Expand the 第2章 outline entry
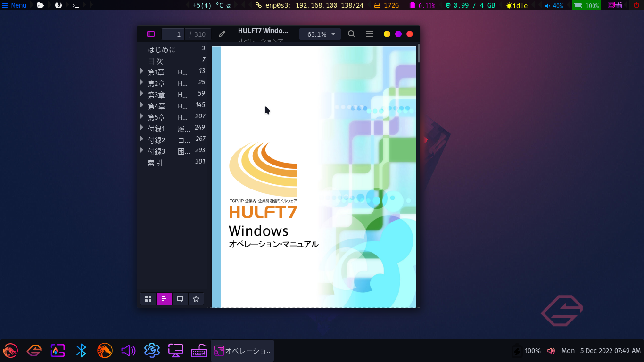The width and height of the screenshot is (644, 362). pyautogui.click(x=142, y=82)
